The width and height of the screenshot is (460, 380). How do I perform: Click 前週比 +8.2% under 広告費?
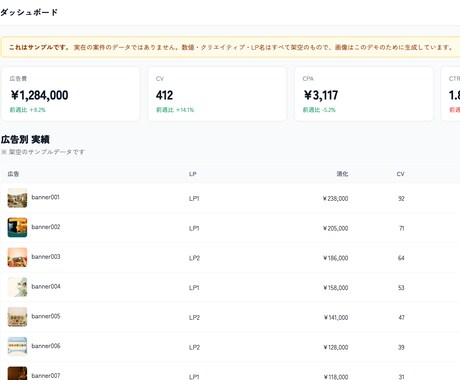(x=28, y=110)
